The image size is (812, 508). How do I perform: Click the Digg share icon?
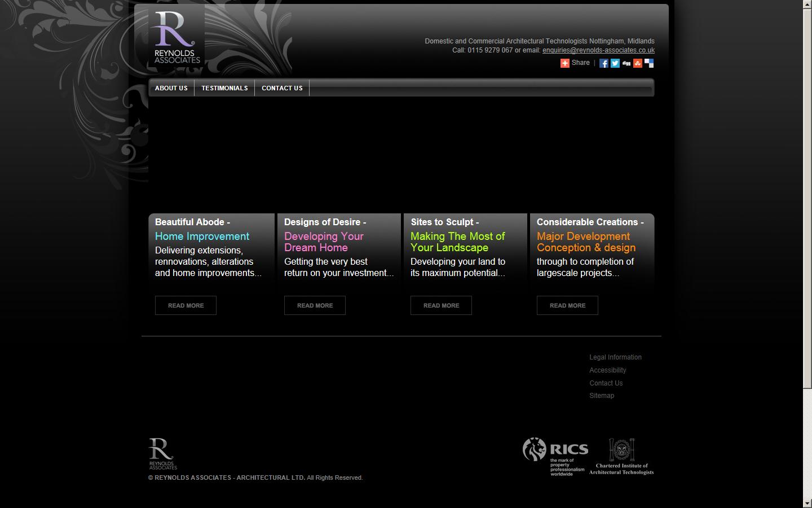click(x=626, y=63)
